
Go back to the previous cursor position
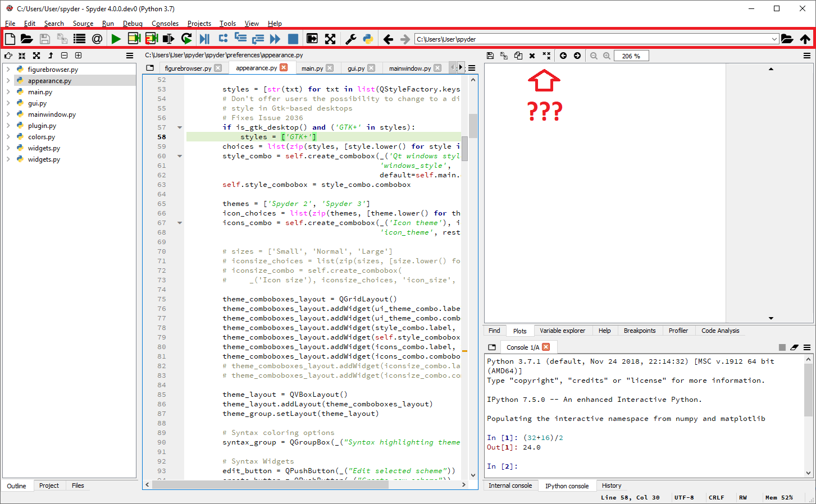[388, 39]
